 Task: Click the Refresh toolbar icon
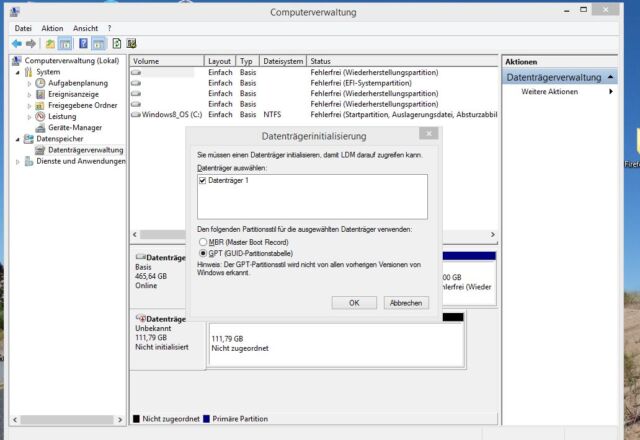coord(116,44)
